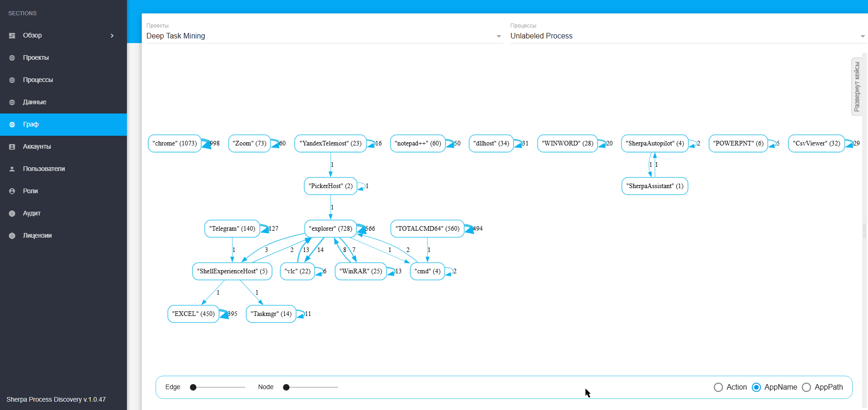Click the Обзор sidebar icon
The width and height of the screenshot is (868, 410).
click(12, 36)
